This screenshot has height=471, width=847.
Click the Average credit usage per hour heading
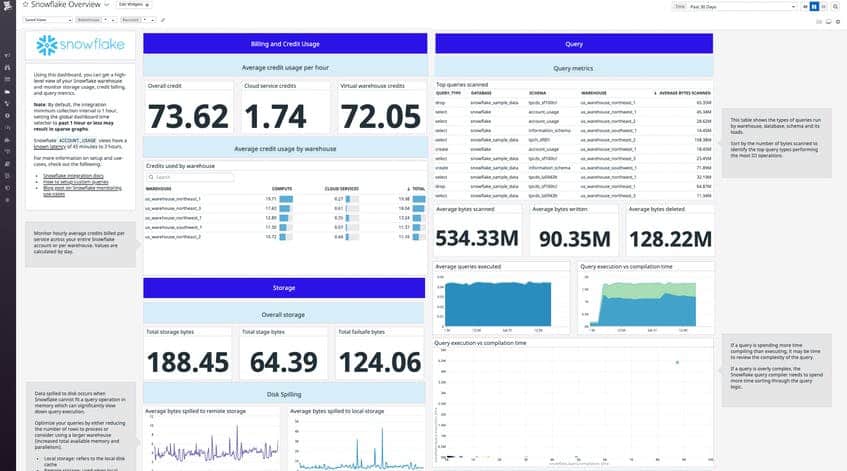pyautogui.click(x=285, y=68)
